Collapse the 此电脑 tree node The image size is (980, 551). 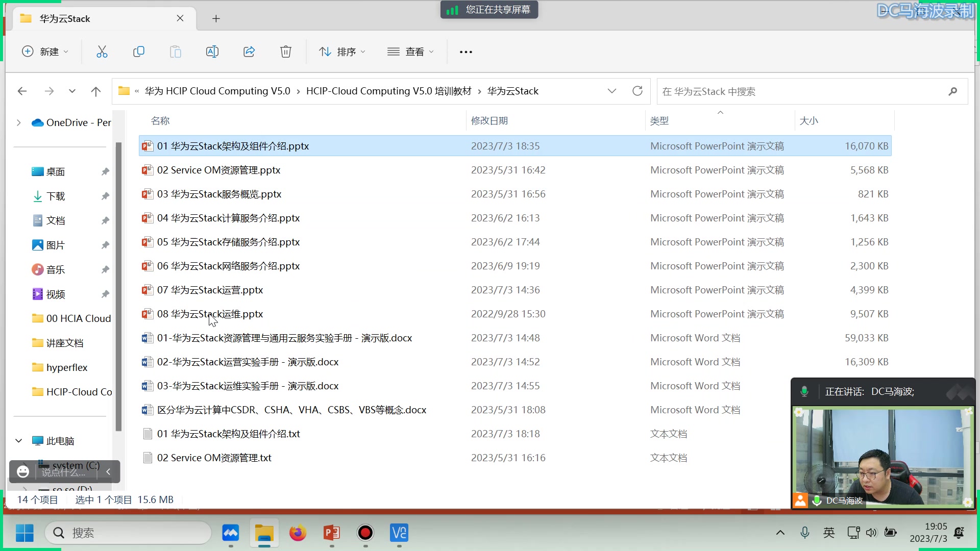point(19,441)
